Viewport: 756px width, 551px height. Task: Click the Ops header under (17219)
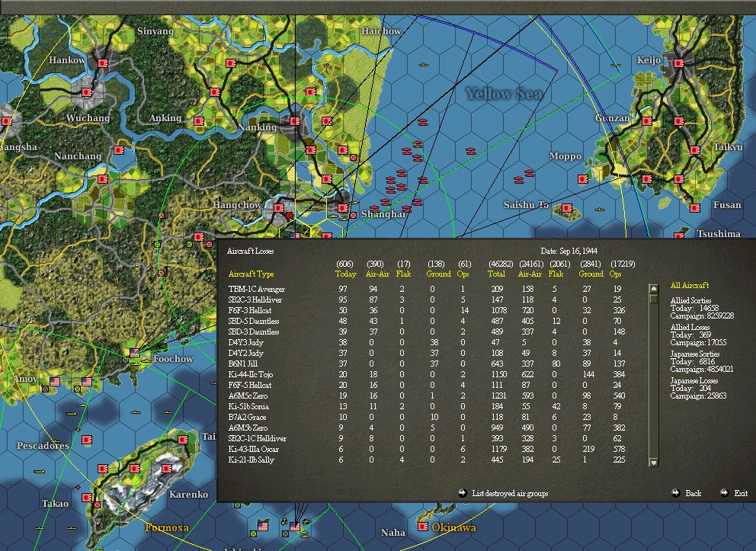click(x=615, y=274)
